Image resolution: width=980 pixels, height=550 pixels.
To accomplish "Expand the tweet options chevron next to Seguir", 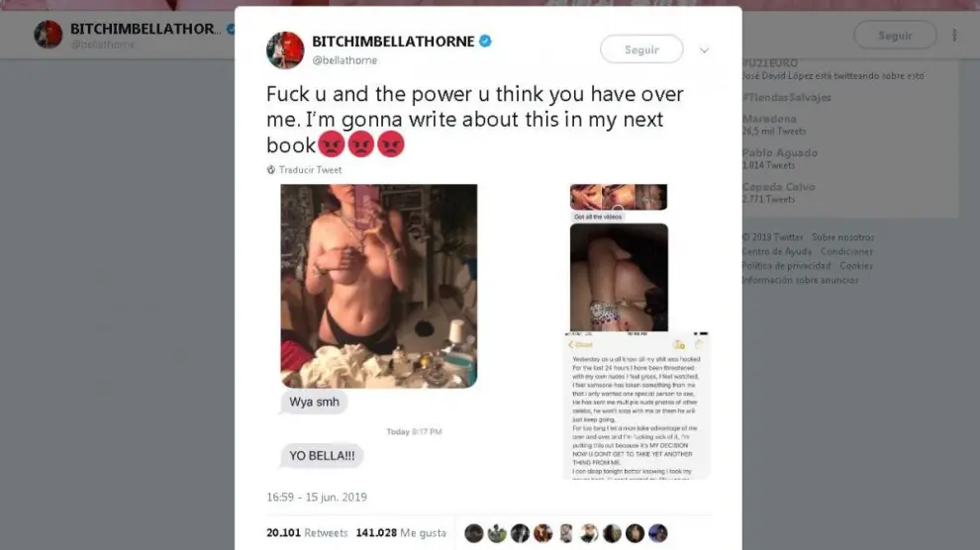I will pyautogui.click(x=704, y=49).
